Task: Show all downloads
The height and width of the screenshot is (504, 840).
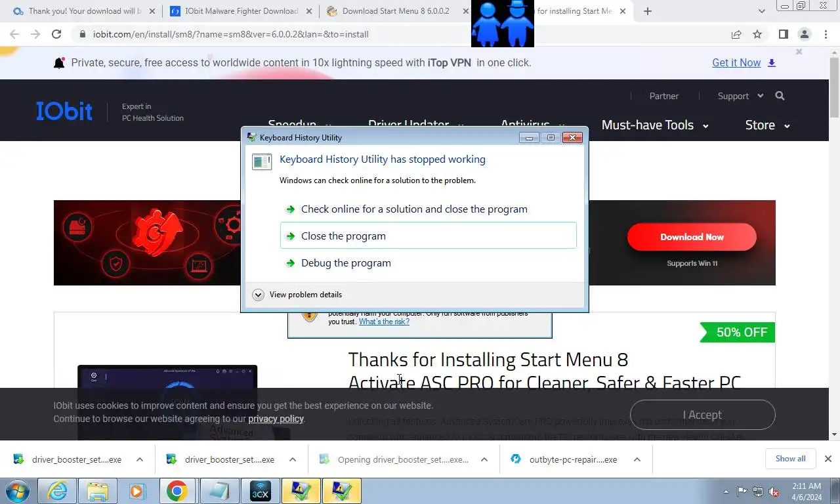Action: pyautogui.click(x=790, y=459)
